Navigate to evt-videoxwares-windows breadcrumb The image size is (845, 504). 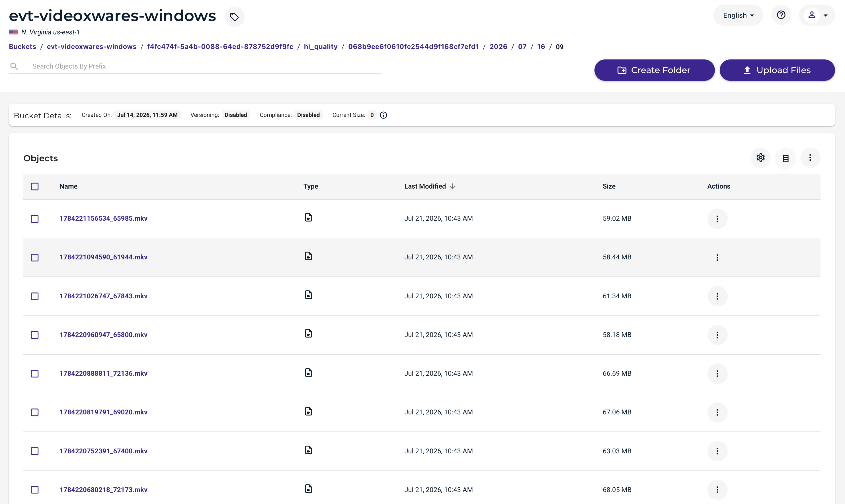[91, 47]
